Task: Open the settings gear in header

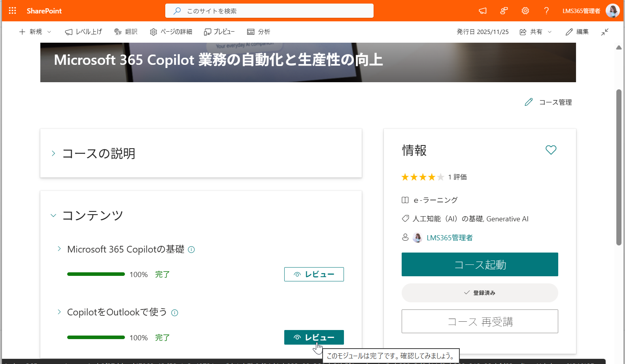Action: [x=525, y=11]
